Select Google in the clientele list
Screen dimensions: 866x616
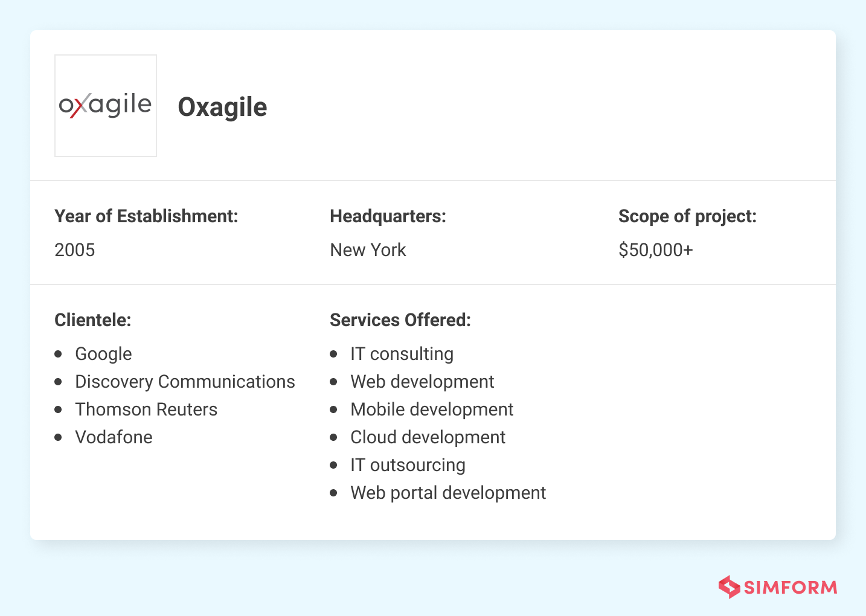click(x=103, y=354)
